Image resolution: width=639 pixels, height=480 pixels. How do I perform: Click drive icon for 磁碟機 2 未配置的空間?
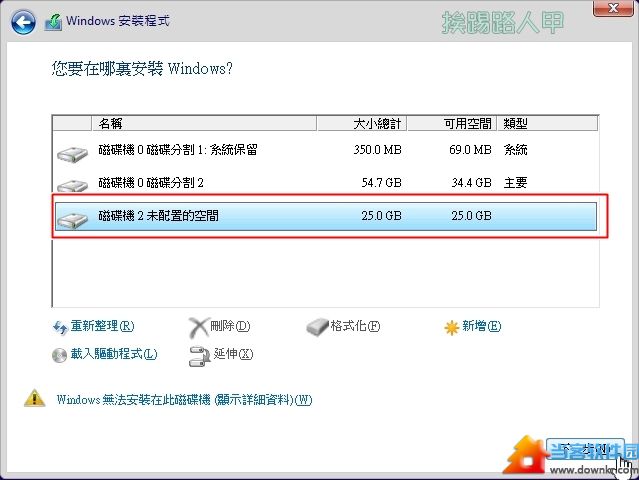[x=73, y=220]
